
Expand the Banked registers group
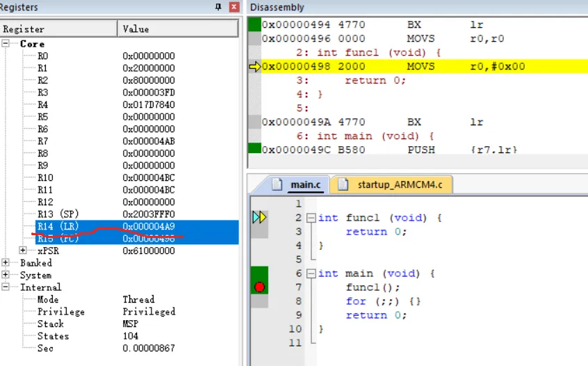point(6,263)
